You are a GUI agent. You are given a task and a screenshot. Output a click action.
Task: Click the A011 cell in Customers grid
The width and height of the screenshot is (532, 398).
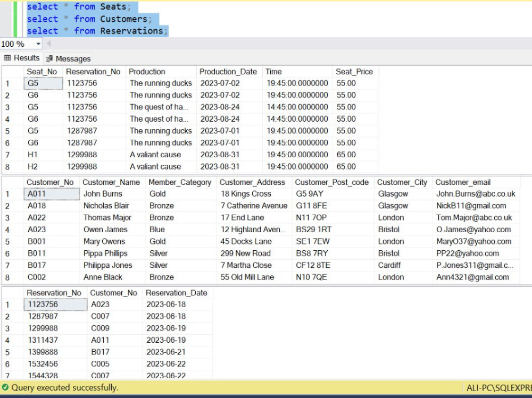[x=52, y=193]
